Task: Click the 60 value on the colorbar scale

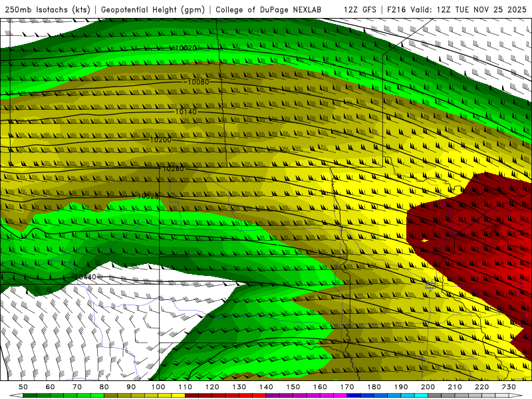Action: 51,387
